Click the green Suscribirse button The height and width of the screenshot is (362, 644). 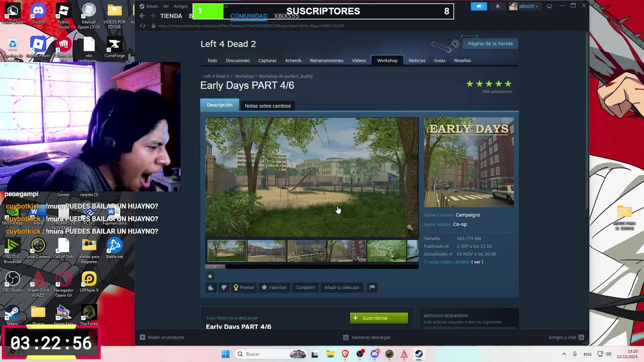(x=379, y=318)
